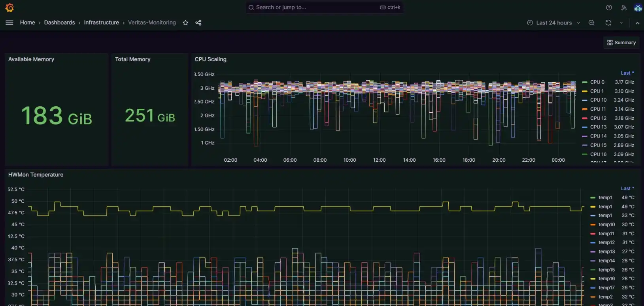The image size is (644, 306).
Task: Click the Grafana logo
Action: (9, 8)
